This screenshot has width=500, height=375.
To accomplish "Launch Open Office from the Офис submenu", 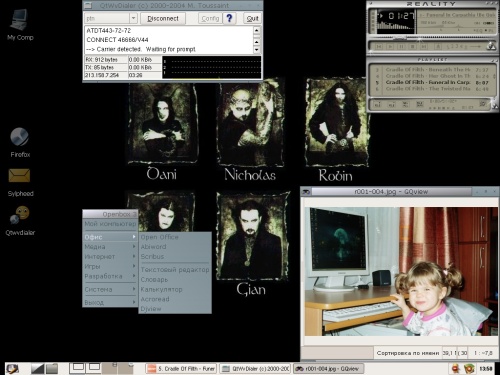I will pos(175,237).
